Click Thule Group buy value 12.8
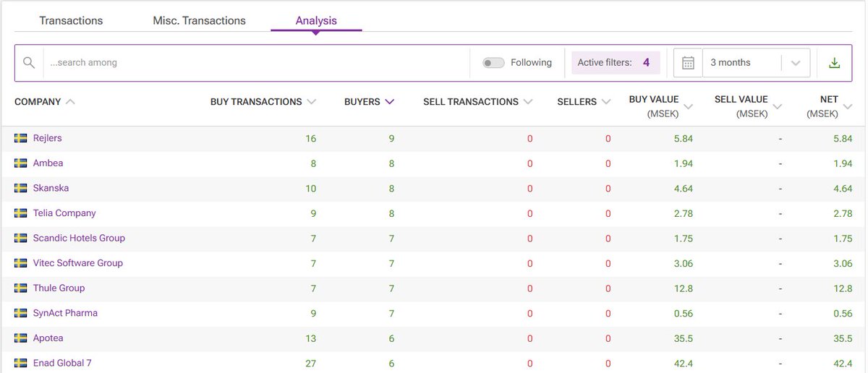The height and width of the screenshot is (373, 868). 683,288
